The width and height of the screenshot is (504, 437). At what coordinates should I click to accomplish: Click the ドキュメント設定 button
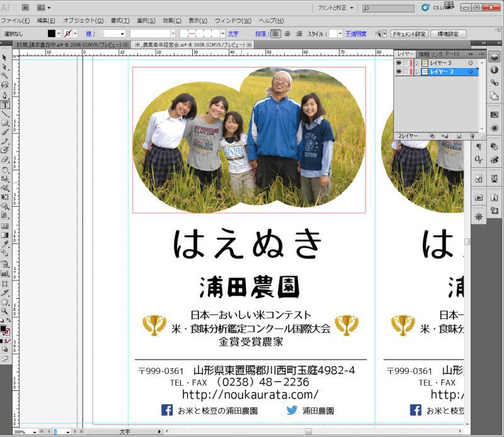pos(409,33)
